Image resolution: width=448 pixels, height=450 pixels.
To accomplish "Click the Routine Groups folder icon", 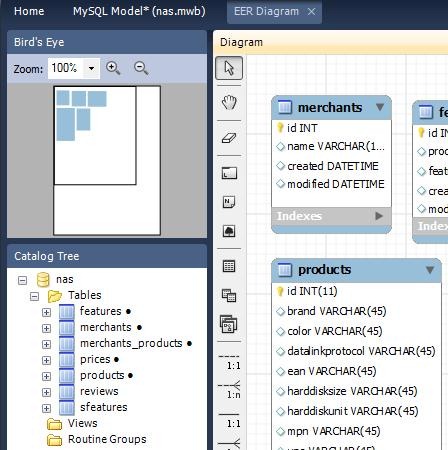I will click(55, 440).
